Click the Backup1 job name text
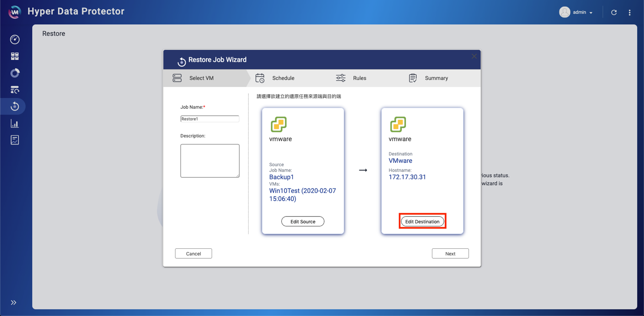 [x=281, y=177]
